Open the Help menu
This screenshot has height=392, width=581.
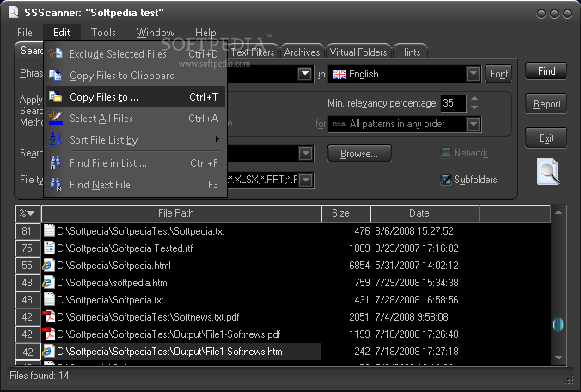click(x=205, y=32)
